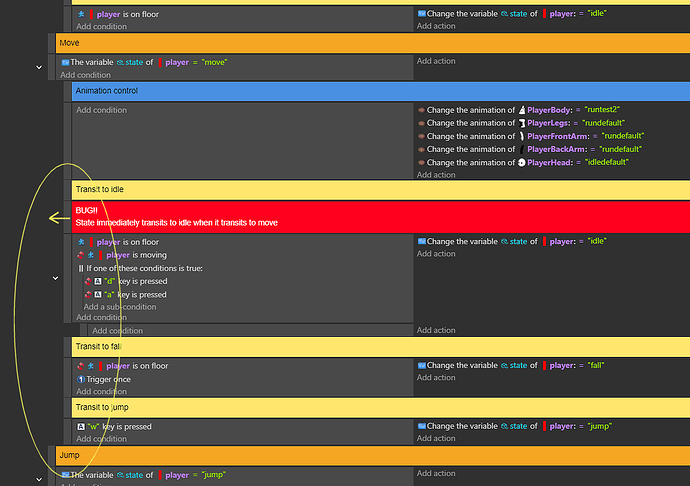Click the inverted icon on the "d" key condition
The height and width of the screenshot is (486, 690).
tap(88, 282)
